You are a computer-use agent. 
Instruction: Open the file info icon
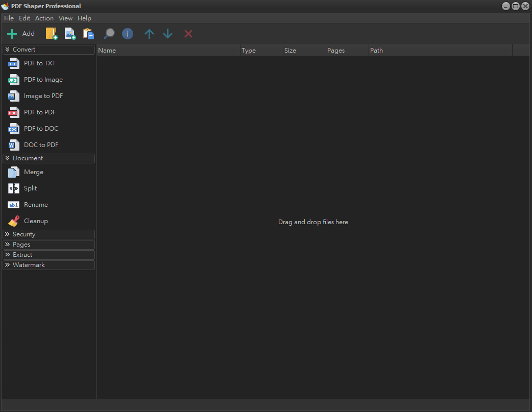pos(128,34)
